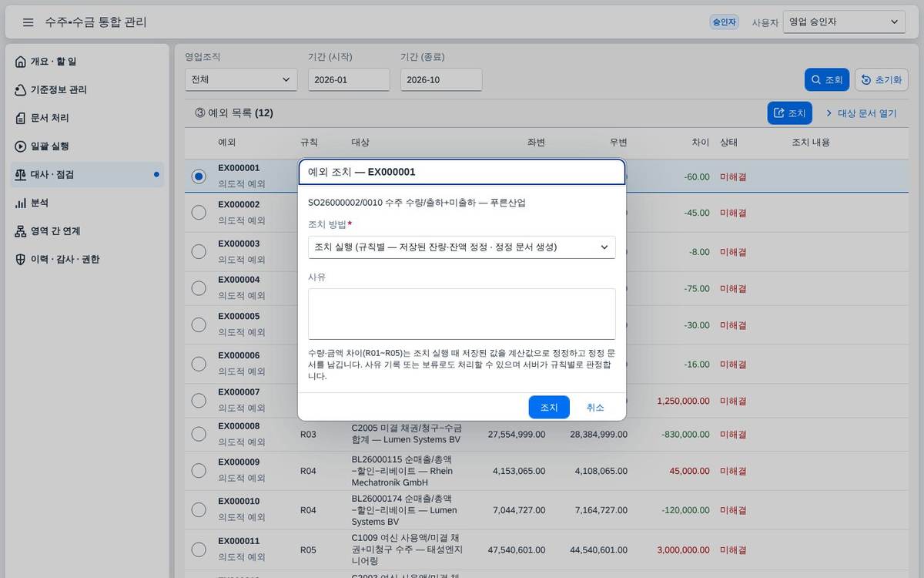The height and width of the screenshot is (578, 924).
Task: Click the shield icon for 이력 · 감사 · 권한
Action: point(21,260)
